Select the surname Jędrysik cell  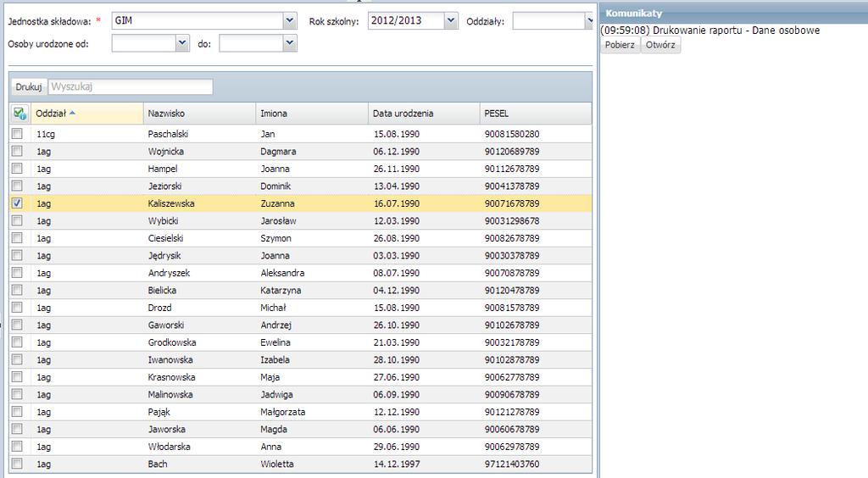[164, 256]
